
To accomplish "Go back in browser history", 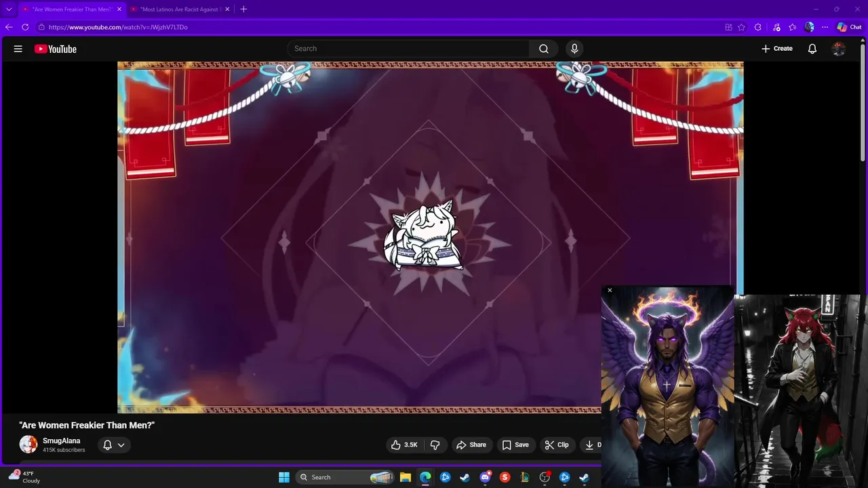I will 9,27.
